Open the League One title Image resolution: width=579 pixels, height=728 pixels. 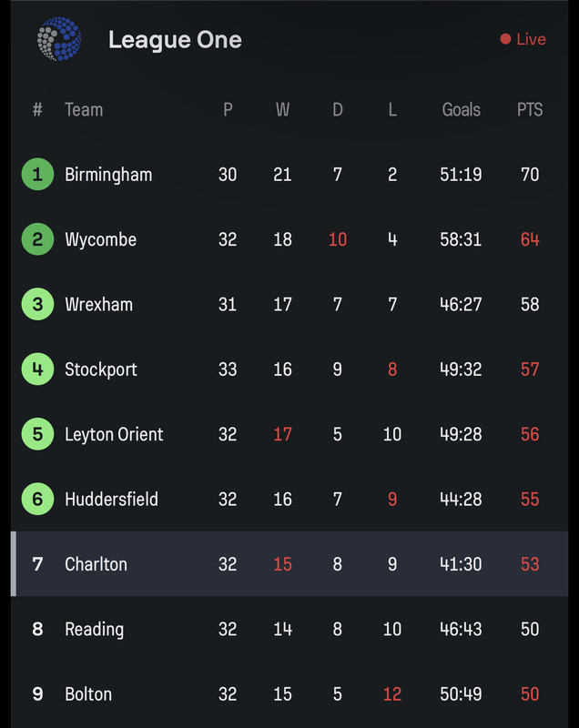point(175,40)
